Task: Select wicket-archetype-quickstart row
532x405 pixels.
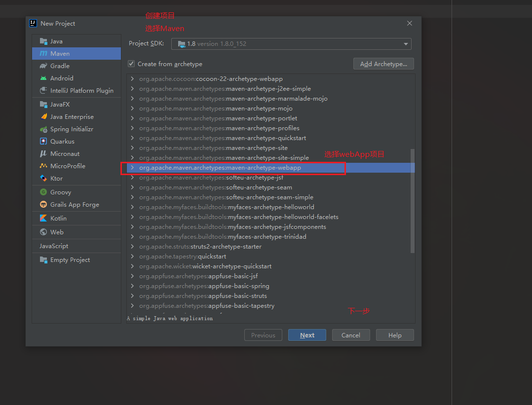Action: click(270, 266)
